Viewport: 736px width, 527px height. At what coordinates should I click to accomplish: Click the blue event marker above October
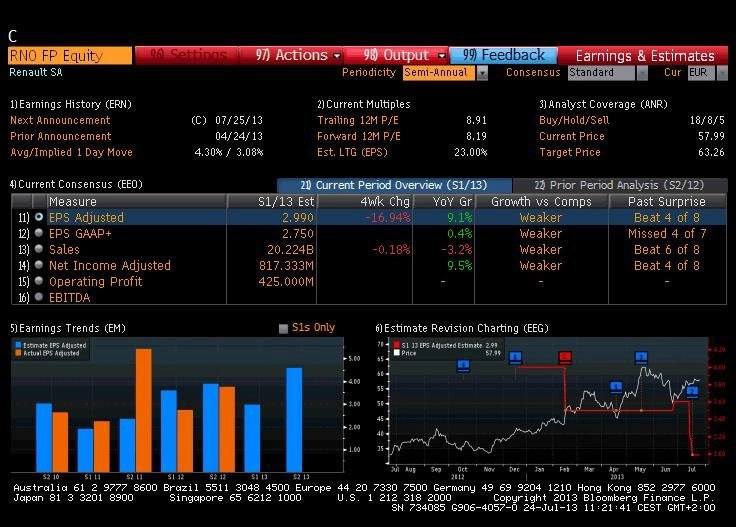[x=463, y=365]
